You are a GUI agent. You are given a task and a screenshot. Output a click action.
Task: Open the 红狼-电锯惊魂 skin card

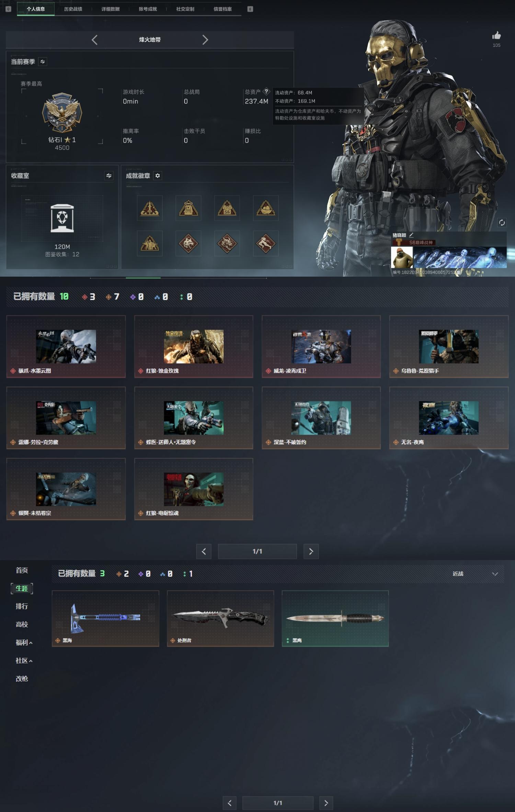(194, 489)
